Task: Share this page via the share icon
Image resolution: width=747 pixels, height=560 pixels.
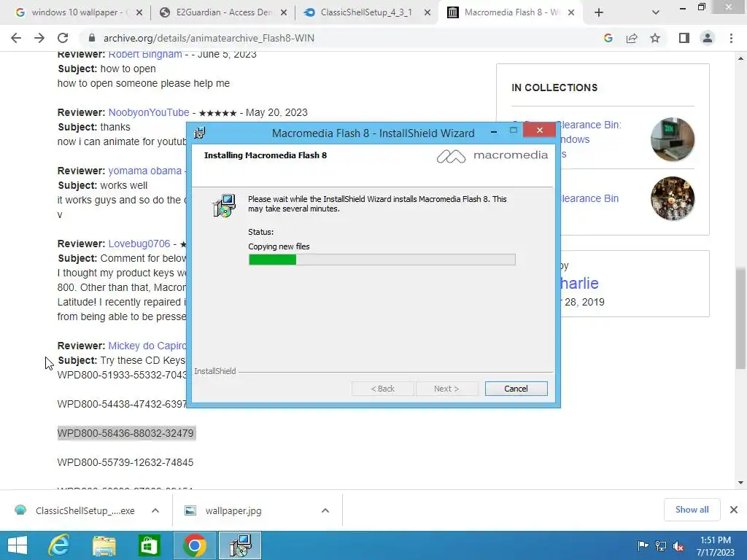Action: point(632,38)
